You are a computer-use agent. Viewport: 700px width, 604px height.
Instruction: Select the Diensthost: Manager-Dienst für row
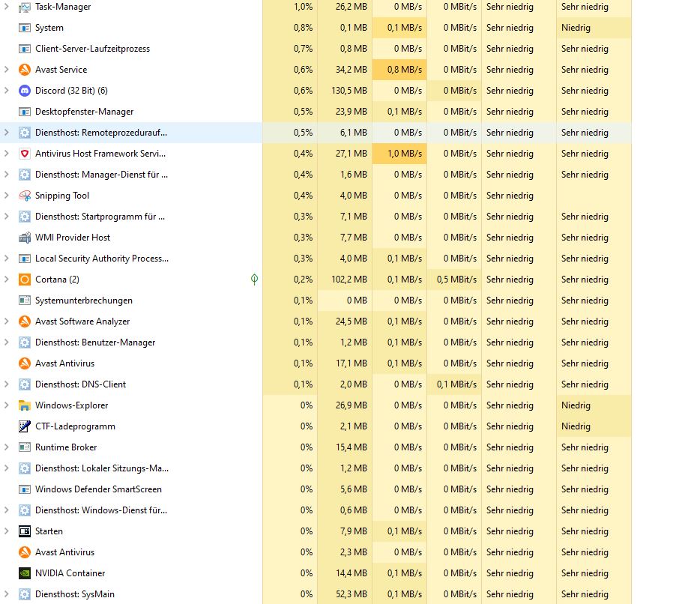click(x=316, y=175)
